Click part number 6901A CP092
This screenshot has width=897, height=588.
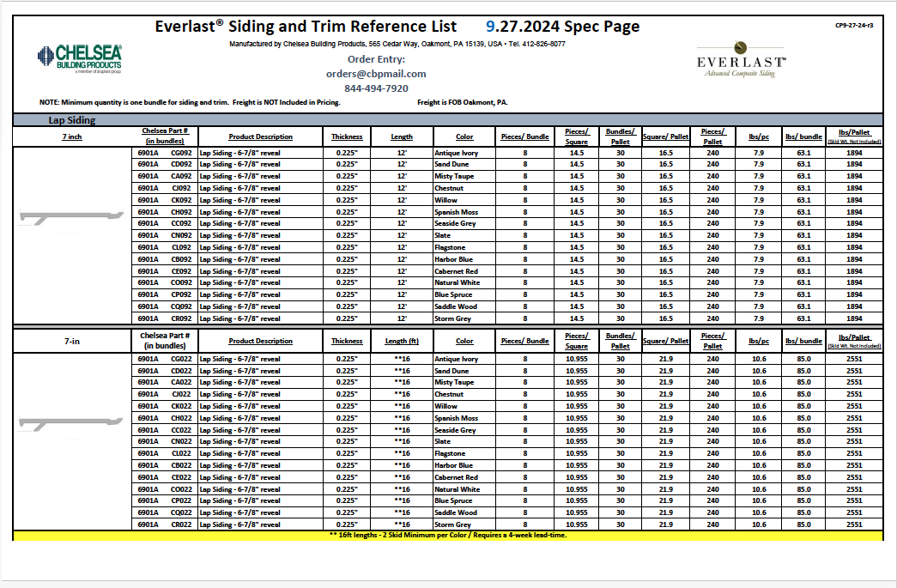pos(165,294)
